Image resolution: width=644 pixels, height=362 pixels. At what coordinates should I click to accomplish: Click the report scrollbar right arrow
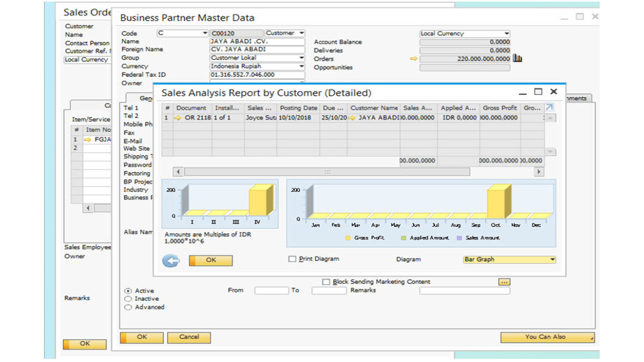tap(539, 172)
